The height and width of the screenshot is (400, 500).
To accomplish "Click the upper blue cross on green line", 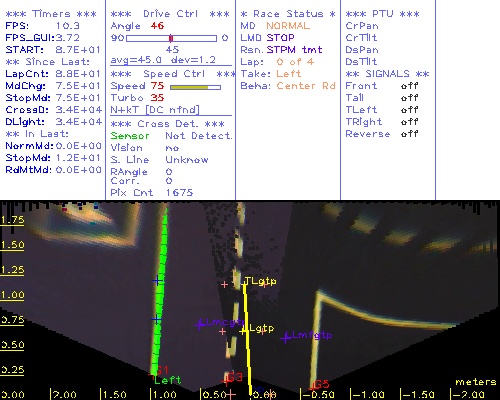I will (x=157, y=281).
